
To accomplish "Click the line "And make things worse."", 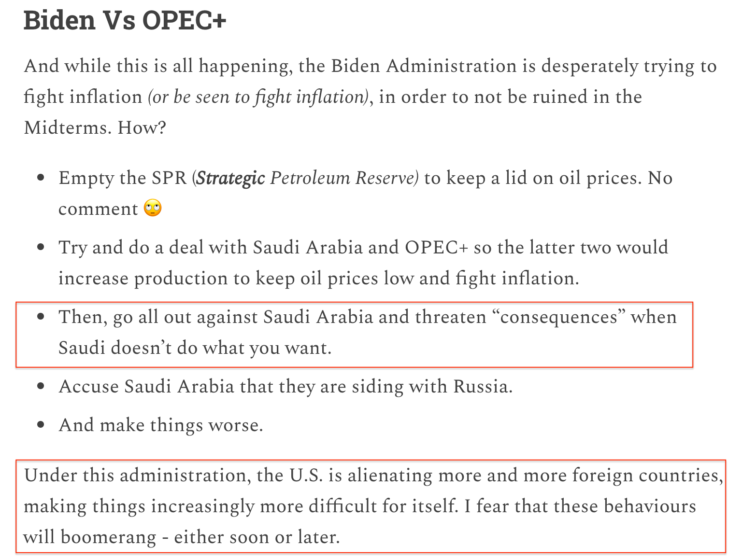I will [161, 425].
